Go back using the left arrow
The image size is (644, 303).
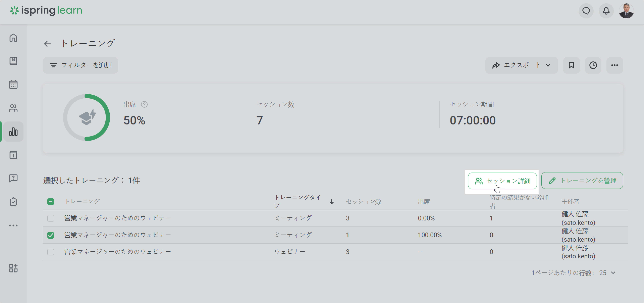(x=47, y=44)
